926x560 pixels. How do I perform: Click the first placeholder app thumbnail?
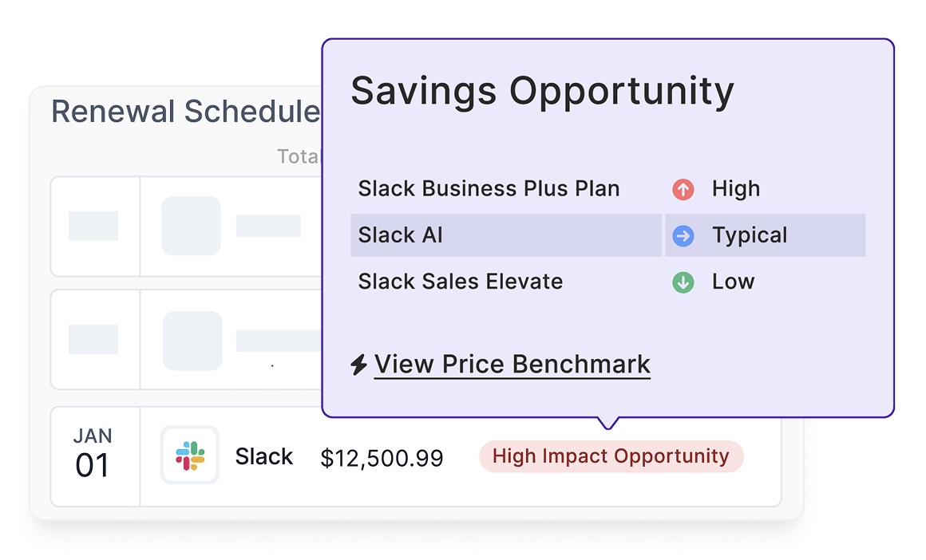pos(191,226)
